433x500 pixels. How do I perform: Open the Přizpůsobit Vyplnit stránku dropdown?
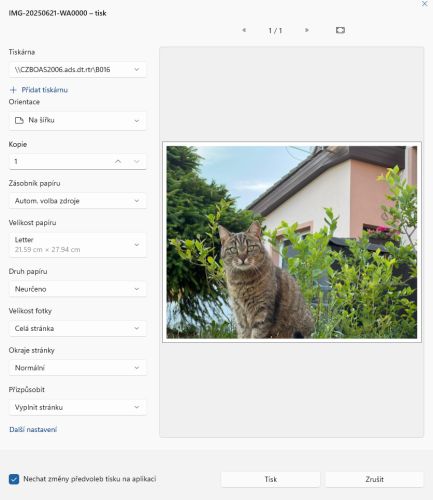coord(77,407)
